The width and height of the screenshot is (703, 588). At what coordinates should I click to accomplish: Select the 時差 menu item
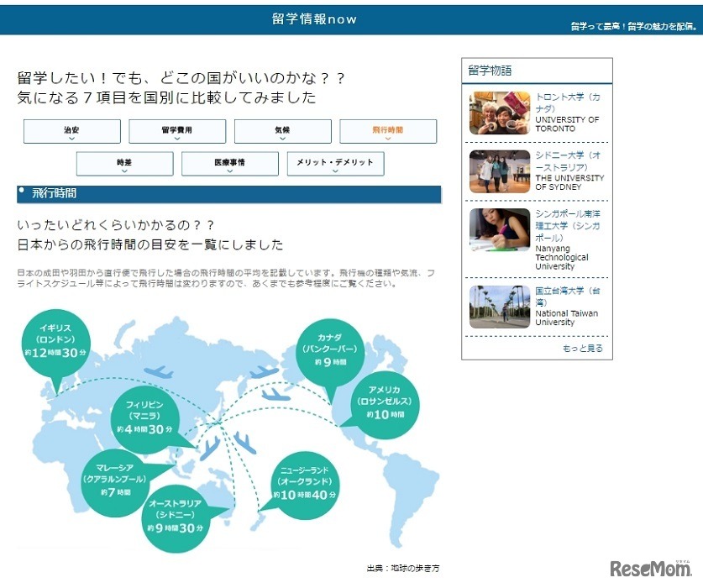[x=124, y=164]
